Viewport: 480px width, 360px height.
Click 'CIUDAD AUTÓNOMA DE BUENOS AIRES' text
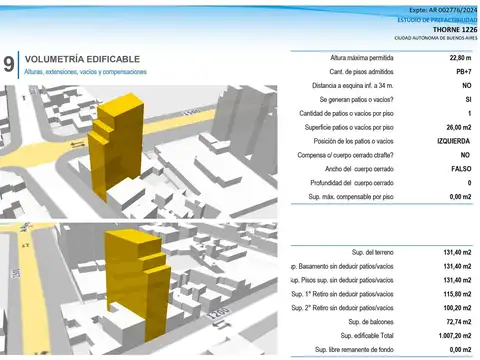click(x=436, y=38)
